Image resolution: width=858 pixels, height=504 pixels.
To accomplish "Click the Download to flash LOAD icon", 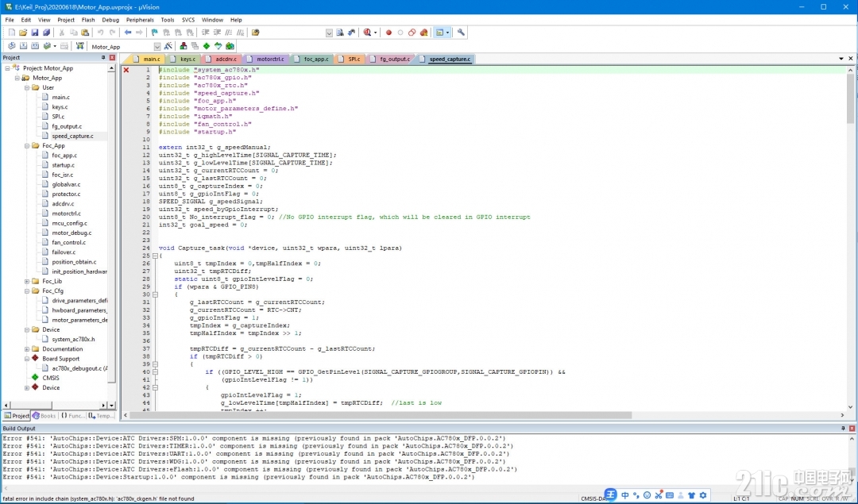I will click(80, 47).
